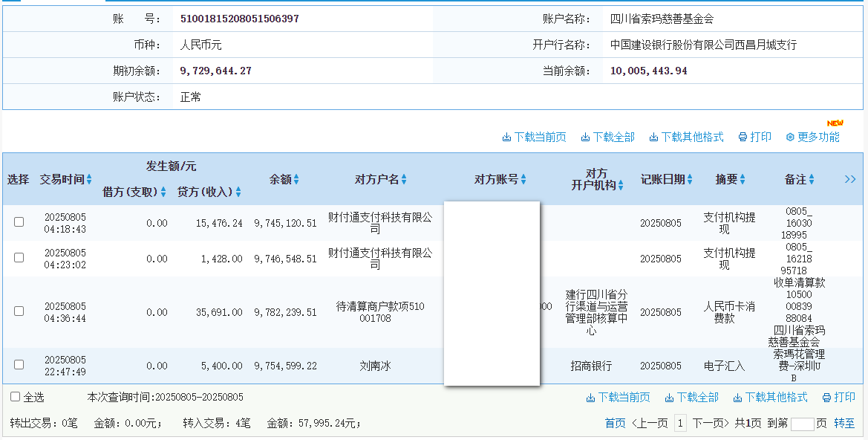868x440 pixels.
Task: Sort by 余额 column arrows
Action: point(296,180)
